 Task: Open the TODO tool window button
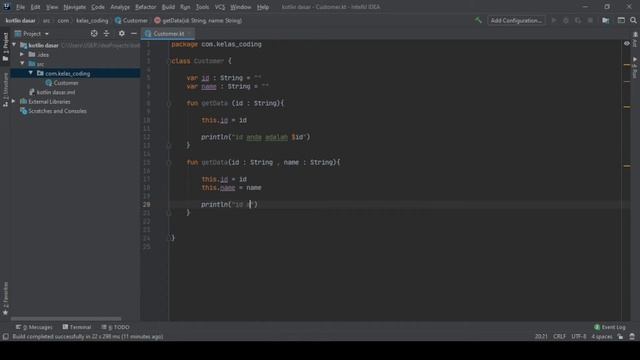pos(116,327)
